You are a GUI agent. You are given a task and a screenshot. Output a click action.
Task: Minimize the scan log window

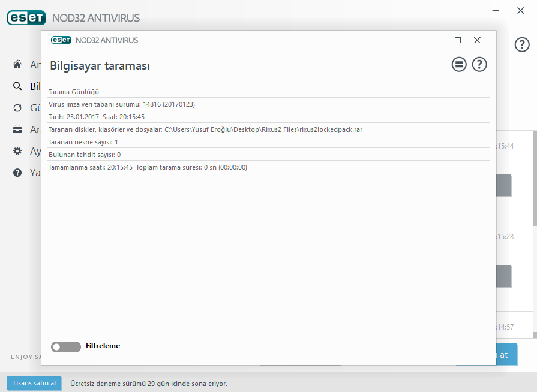[x=439, y=40]
